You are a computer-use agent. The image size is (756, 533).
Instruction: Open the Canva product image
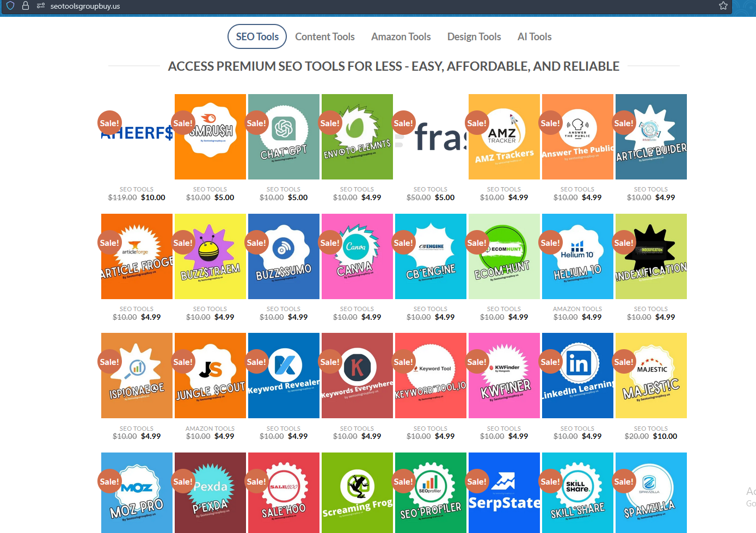(x=357, y=256)
